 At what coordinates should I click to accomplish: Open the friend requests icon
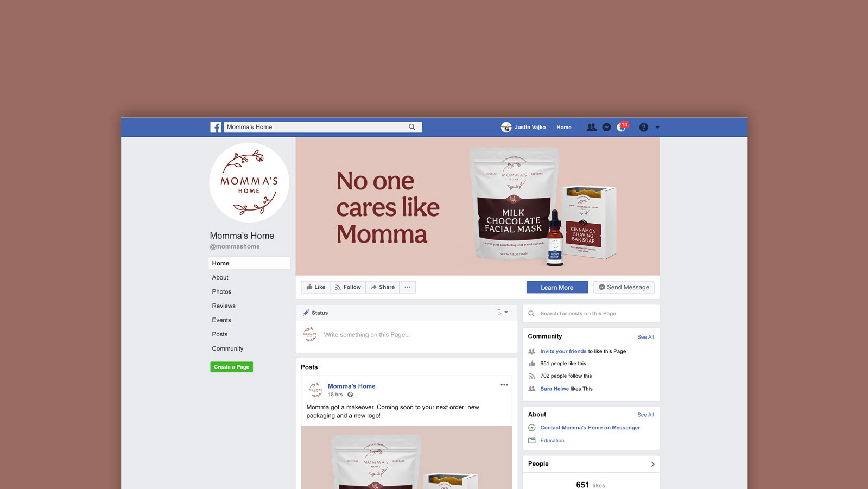click(591, 127)
